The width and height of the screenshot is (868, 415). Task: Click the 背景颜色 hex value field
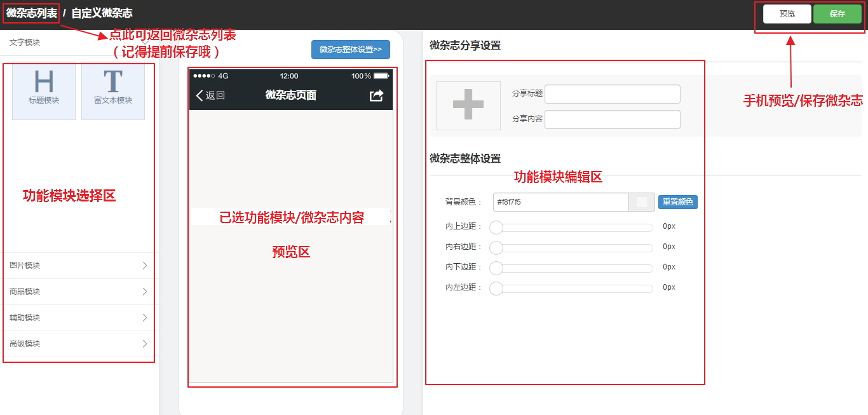pyautogui.click(x=560, y=202)
